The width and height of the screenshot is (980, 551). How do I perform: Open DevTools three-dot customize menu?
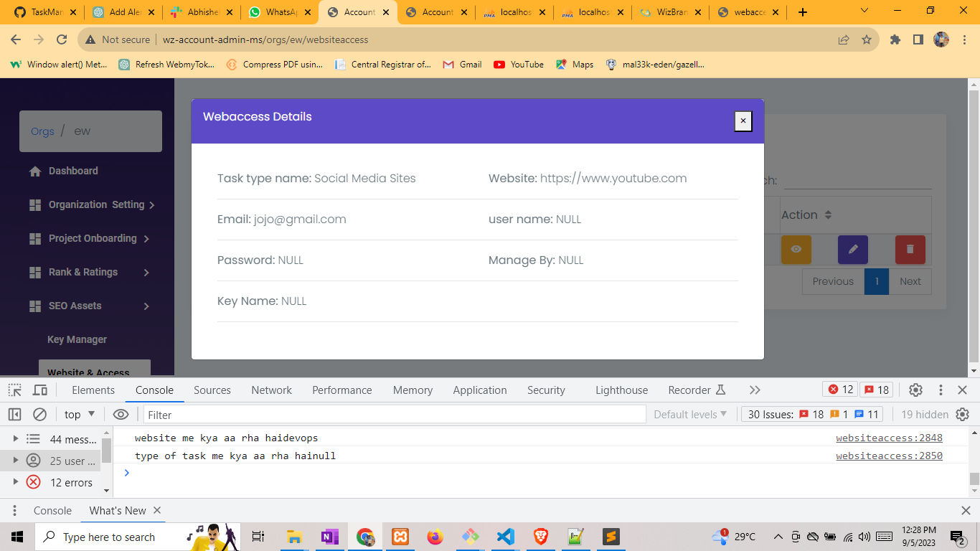pyautogui.click(x=941, y=390)
